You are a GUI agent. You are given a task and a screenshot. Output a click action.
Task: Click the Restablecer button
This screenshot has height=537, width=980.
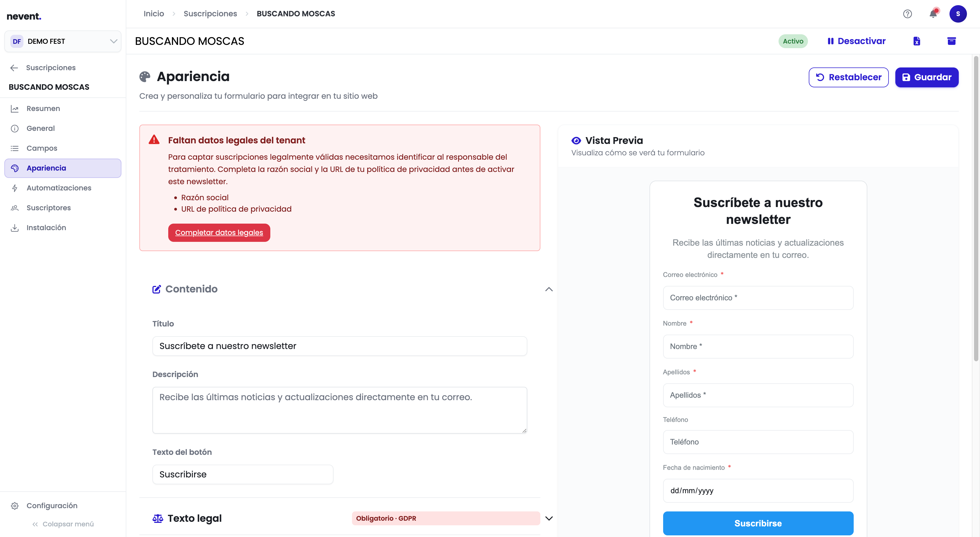(848, 77)
